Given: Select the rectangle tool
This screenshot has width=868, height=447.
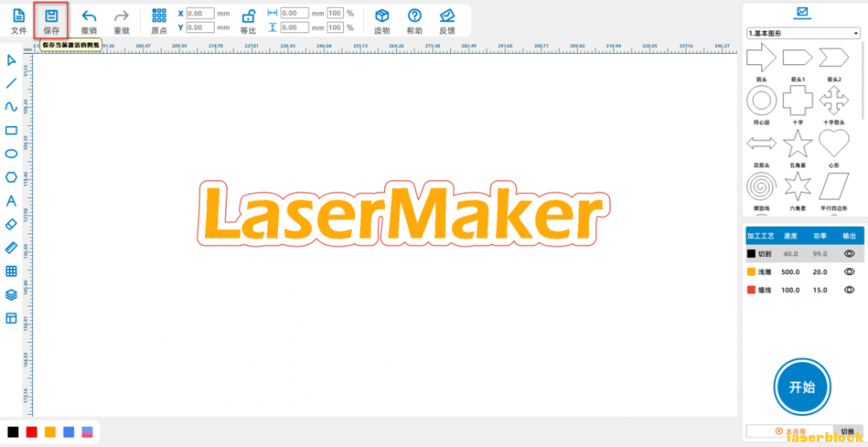Looking at the screenshot, I should [x=11, y=130].
